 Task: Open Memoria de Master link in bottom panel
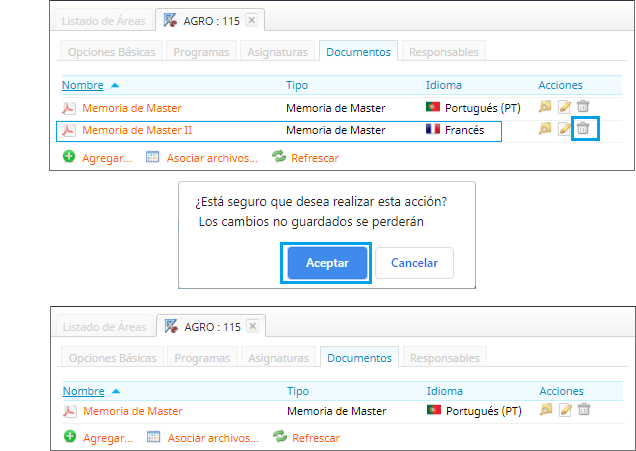click(133, 411)
